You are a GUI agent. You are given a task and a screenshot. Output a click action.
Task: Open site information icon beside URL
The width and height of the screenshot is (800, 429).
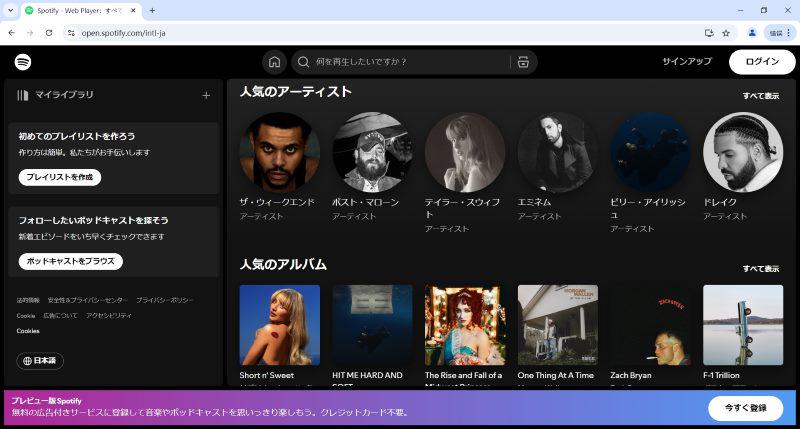point(71,33)
